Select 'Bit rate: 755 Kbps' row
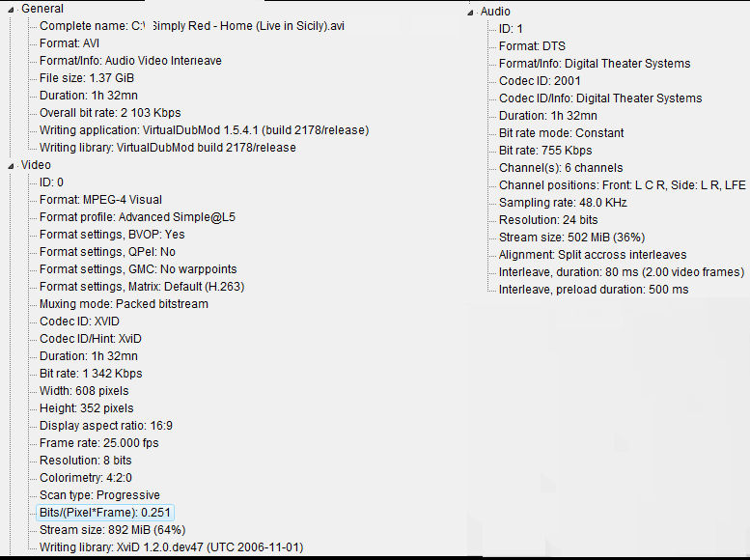750x560 pixels. click(545, 151)
